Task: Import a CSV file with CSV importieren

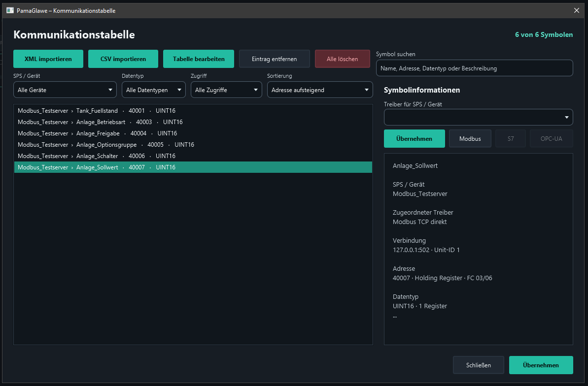Action: [123, 59]
